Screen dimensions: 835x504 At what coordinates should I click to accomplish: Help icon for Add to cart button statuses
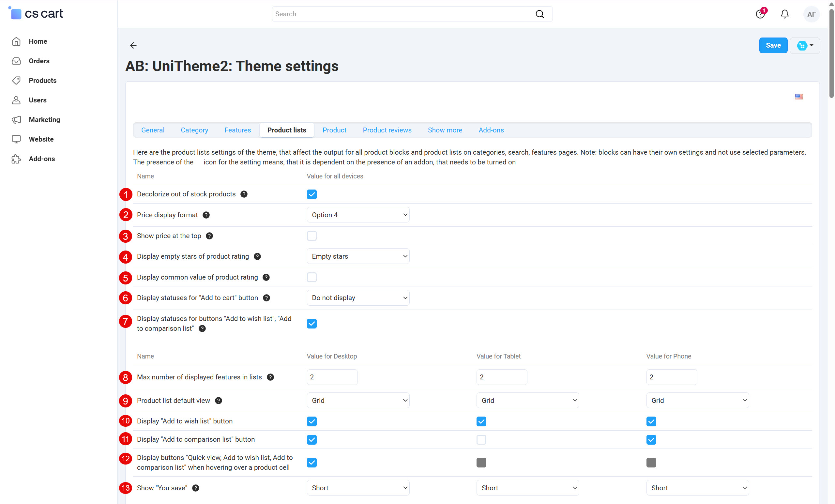[266, 298]
